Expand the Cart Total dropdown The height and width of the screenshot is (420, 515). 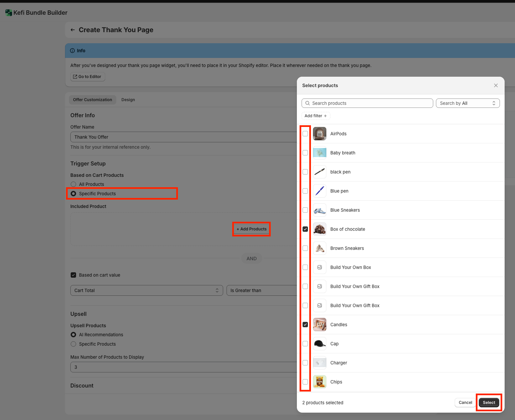(146, 290)
